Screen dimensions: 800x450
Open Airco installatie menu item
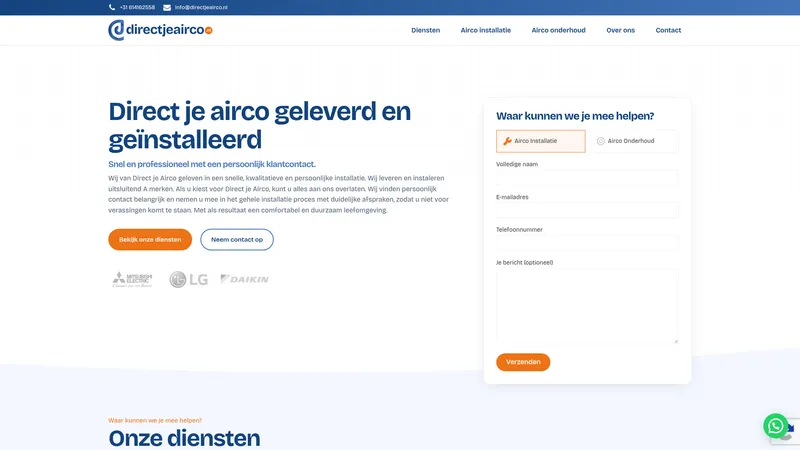pos(486,30)
